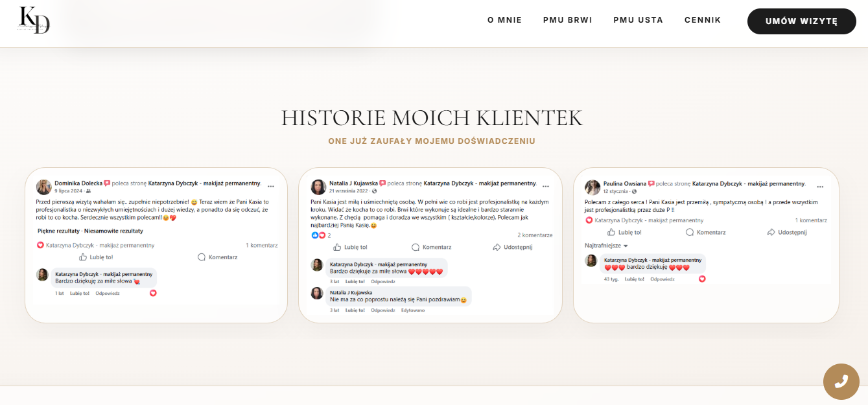Click the Lubię to! thumb icon in Paulina's review

click(x=611, y=232)
